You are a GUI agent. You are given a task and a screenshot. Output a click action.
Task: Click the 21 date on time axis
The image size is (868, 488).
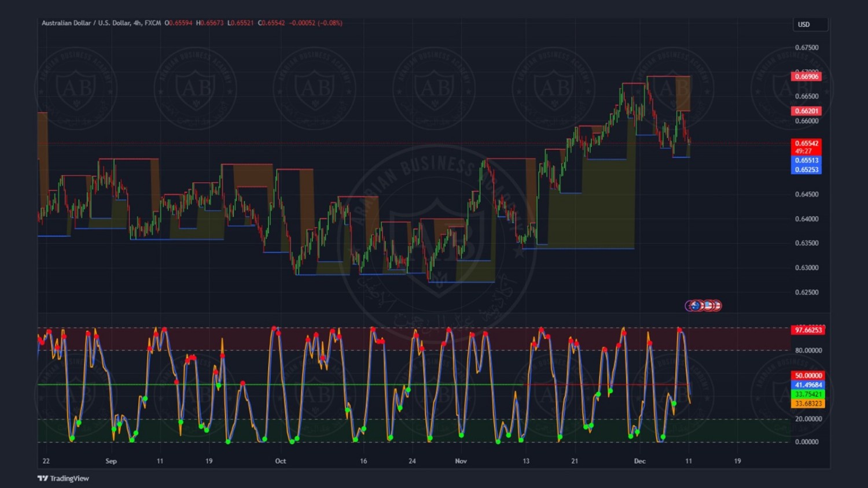(575, 461)
